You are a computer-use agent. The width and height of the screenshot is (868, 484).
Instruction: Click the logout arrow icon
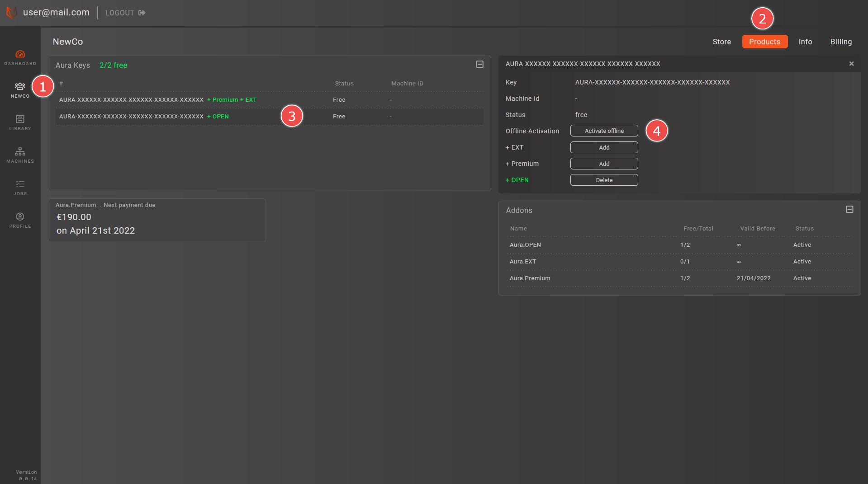coord(142,13)
